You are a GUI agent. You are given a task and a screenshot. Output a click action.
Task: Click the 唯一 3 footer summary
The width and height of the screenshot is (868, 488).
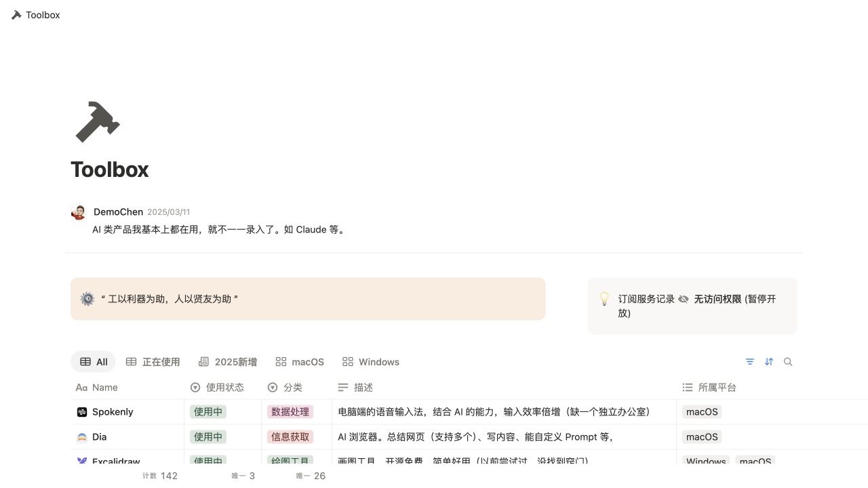pyautogui.click(x=243, y=476)
